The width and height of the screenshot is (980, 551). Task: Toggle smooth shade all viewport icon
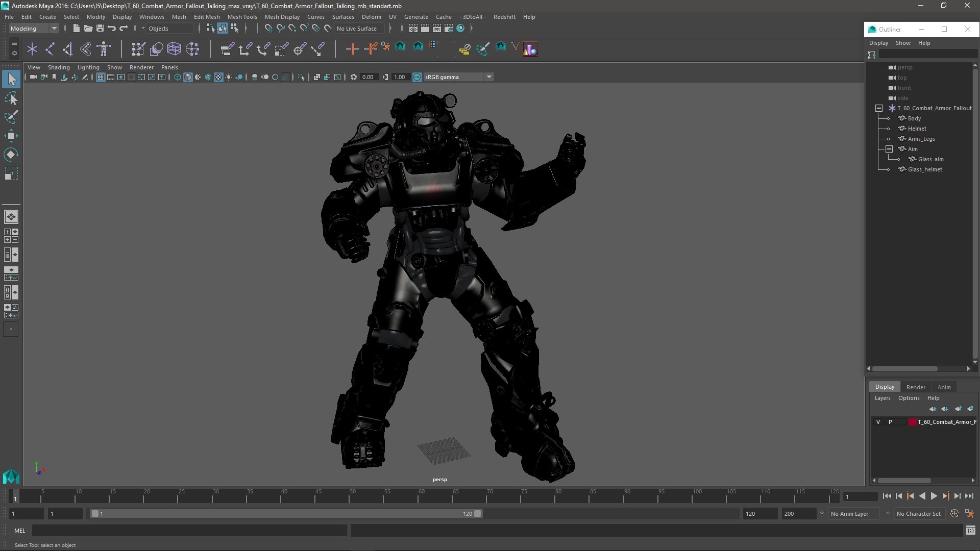click(x=188, y=77)
